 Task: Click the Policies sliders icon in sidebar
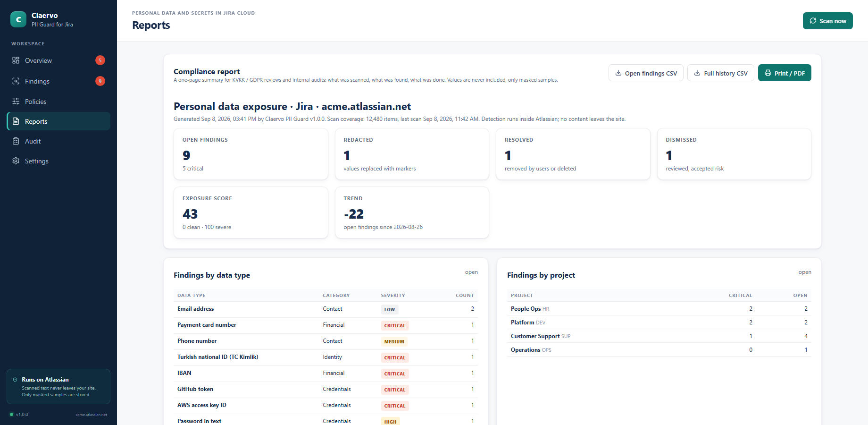tap(16, 102)
